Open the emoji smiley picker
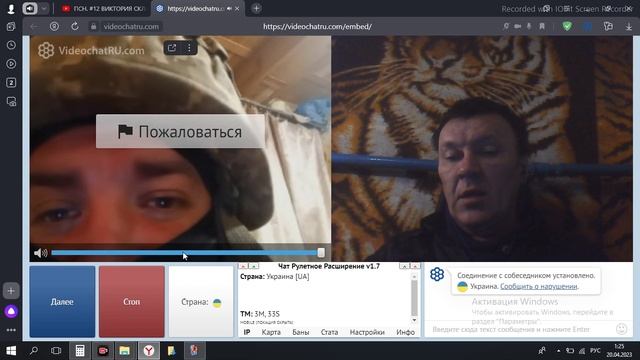 click(621, 329)
